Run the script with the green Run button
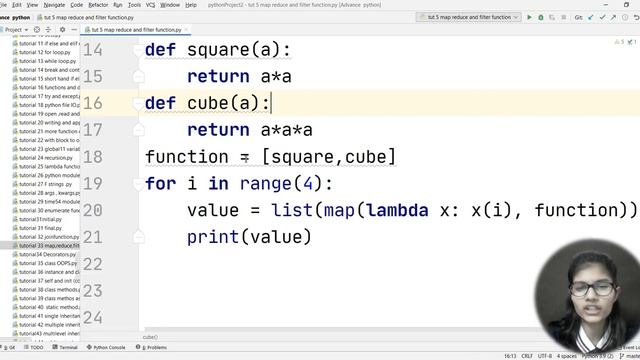Image resolution: width=640 pixels, height=360 pixels. 529,18
